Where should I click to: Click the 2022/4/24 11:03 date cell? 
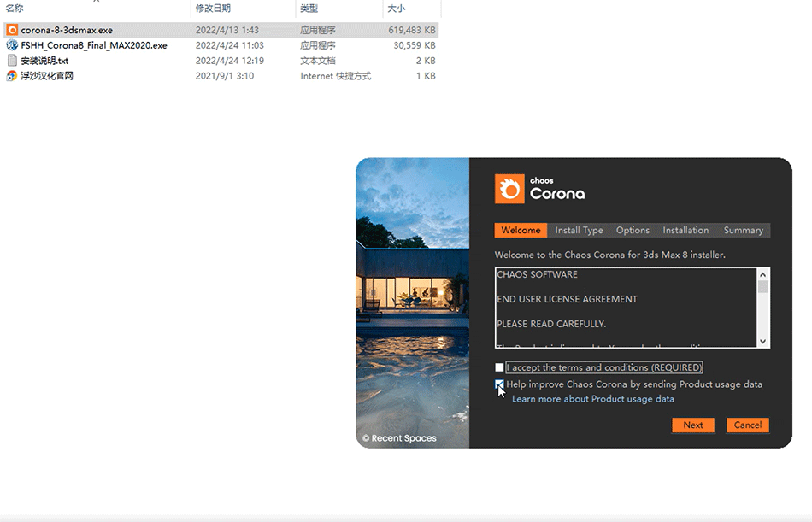pyautogui.click(x=229, y=45)
